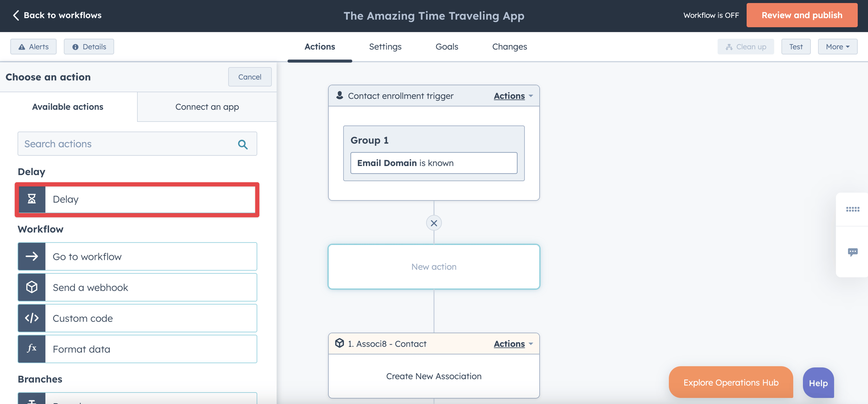868x404 pixels.
Task: Click the New action placeholder
Action: [x=434, y=267]
